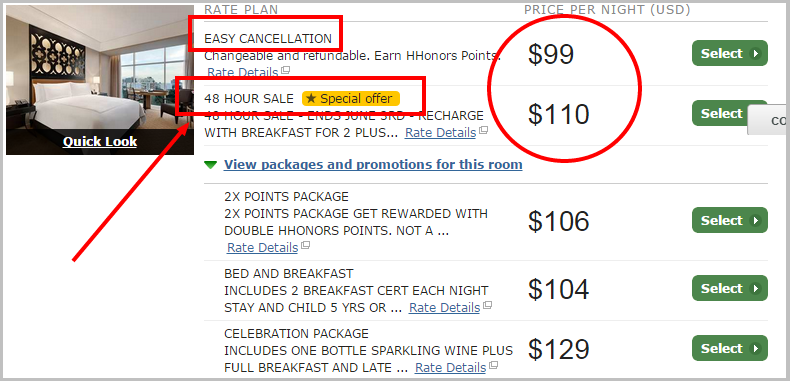This screenshot has width=790, height=381.
Task: Open Rate Details for 2X Points Package
Action: 262,247
